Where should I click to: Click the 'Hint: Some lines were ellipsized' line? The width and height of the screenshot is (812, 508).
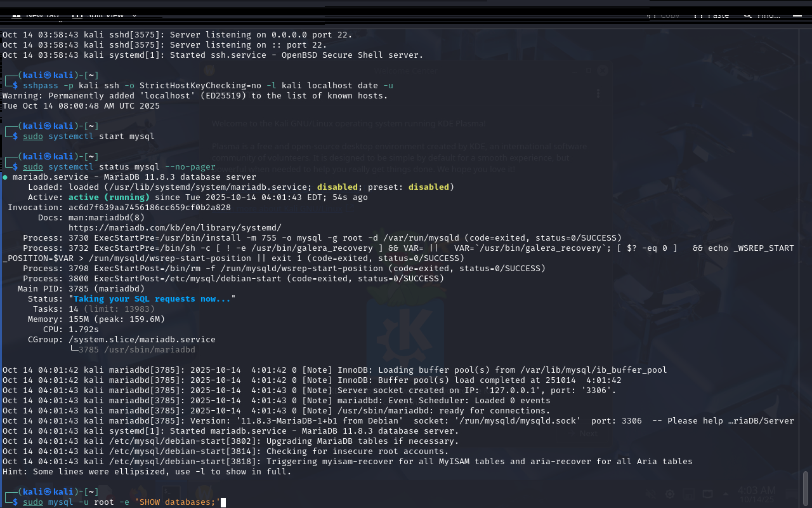tap(147, 472)
